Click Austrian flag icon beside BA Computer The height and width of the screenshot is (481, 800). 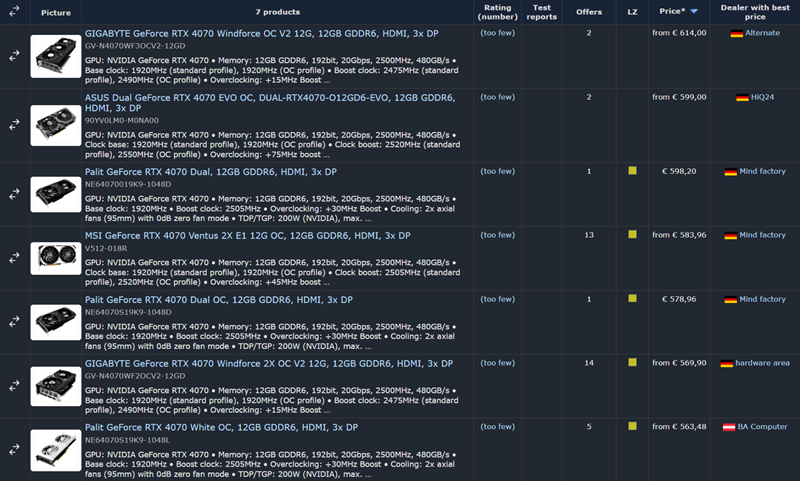click(730, 427)
